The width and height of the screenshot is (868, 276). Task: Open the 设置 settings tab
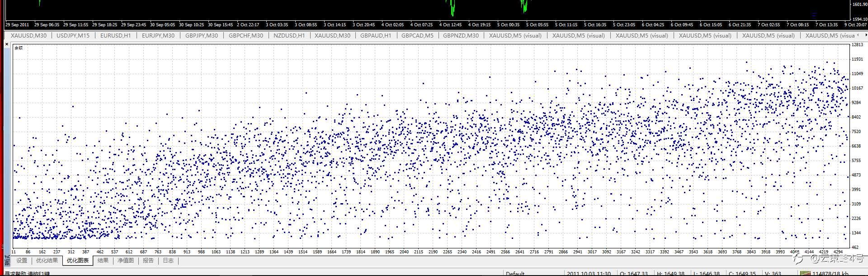[22, 261]
